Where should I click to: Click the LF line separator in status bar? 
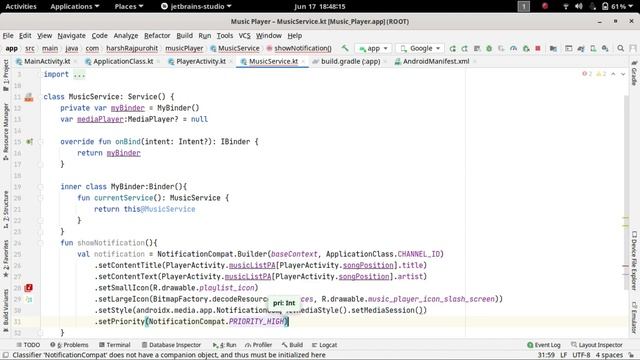[563, 355]
